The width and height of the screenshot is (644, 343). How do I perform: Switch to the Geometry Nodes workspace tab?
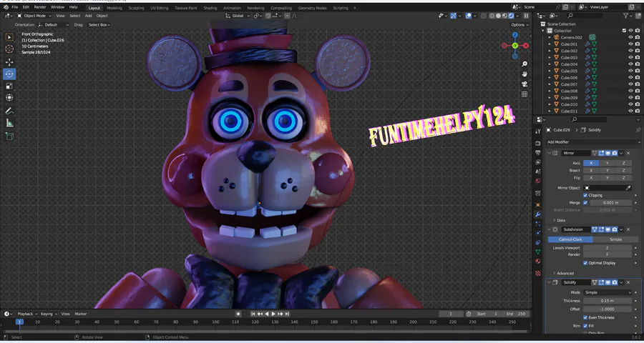[311, 8]
